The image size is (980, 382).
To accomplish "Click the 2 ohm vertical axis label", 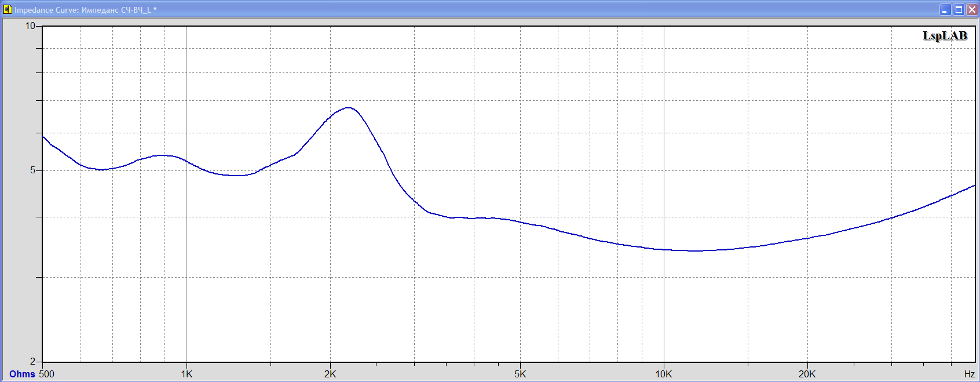I will (32, 361).
